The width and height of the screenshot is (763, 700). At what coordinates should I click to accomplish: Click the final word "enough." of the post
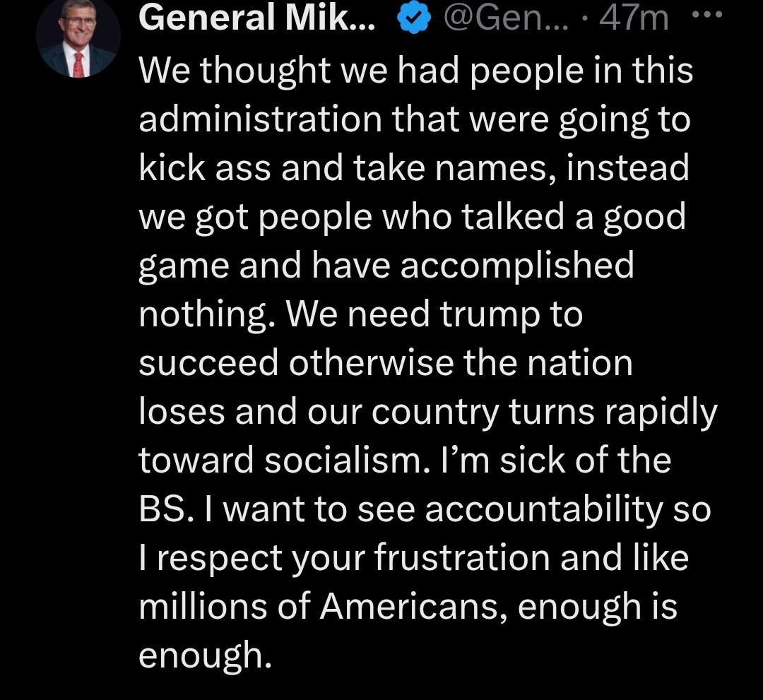(205, 655)
